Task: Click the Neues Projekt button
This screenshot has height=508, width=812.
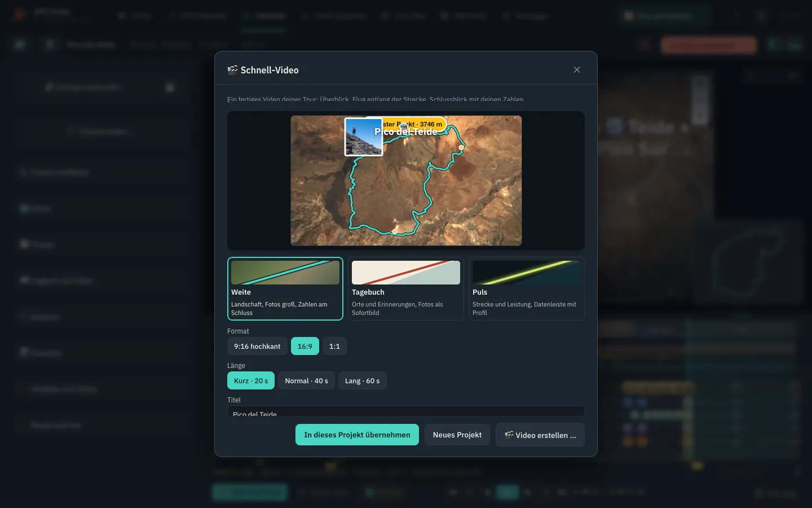Action: [457, 435]
